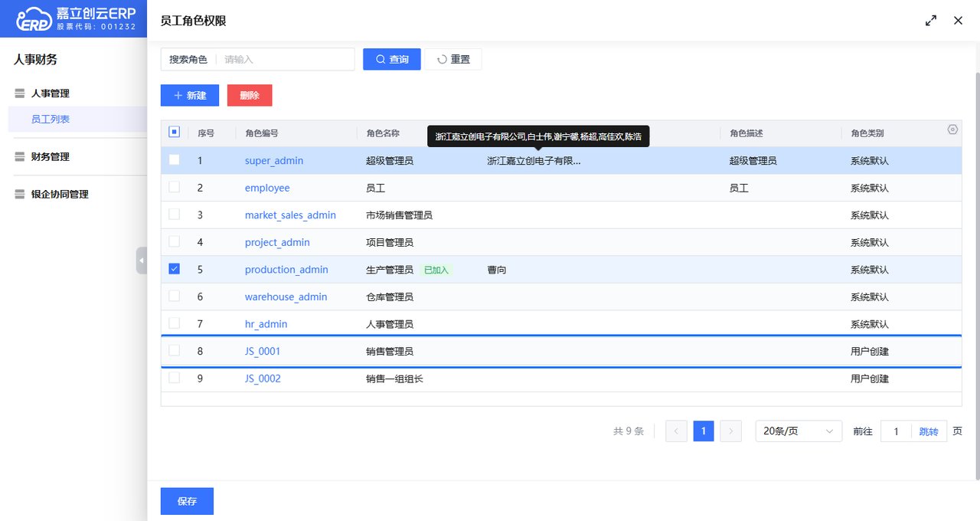Click the dialog's vertical scrollbar
The height and width of the screenshot is (521, 980).
pyautogui.click(x=977, y=276)
